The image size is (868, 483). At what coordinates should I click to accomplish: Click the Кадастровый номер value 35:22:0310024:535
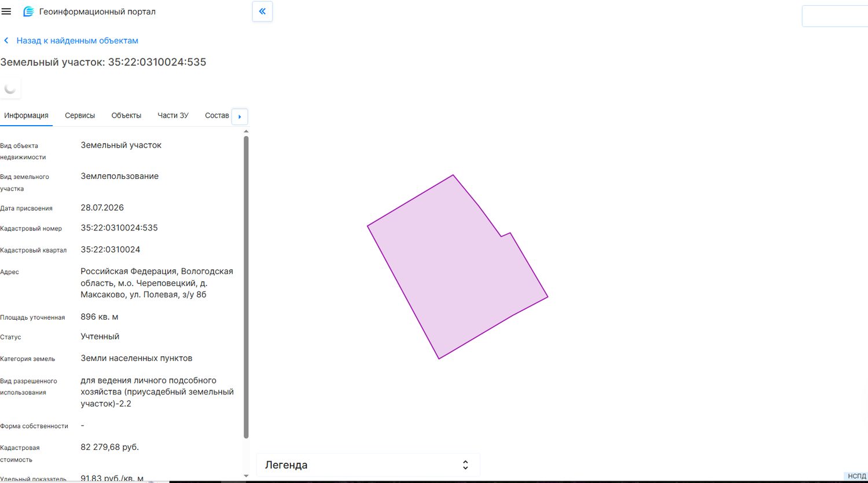119,228
